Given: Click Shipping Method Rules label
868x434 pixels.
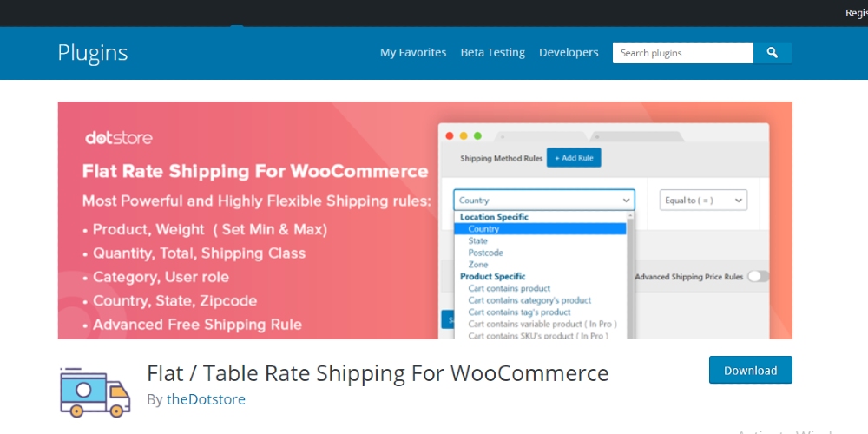Looking at the screenshot, I should point(502,158).
